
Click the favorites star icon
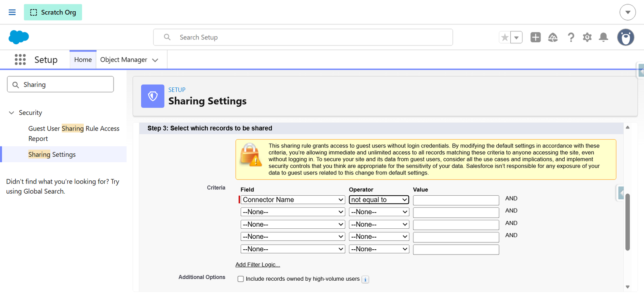(505, 37)
